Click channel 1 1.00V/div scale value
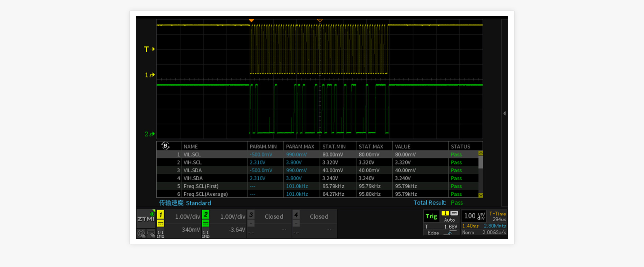This screenshot has height=267, width=644. pyautogui.click(x=187, y=217)
